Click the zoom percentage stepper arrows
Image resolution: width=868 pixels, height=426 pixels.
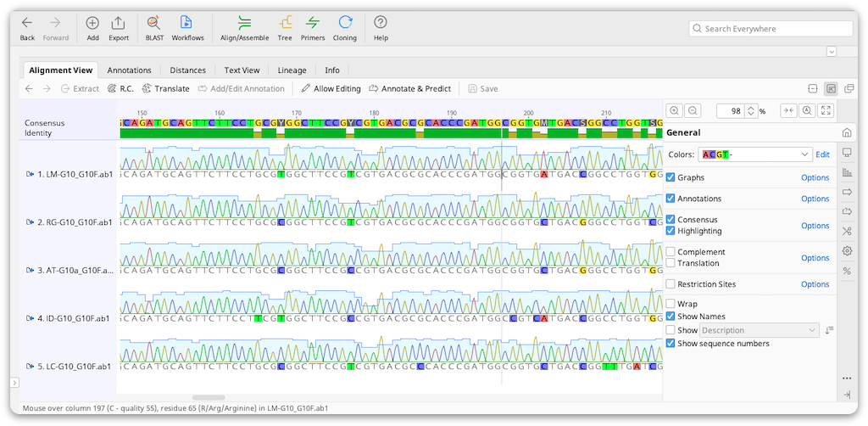[x=751, y=111]
